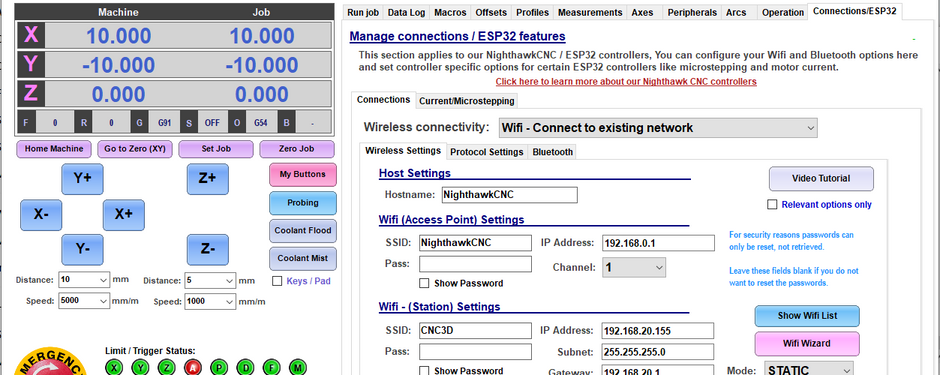This screenshot has height=375, width=940.
Task: Click Show Wifi List
Action: point(807,316)
